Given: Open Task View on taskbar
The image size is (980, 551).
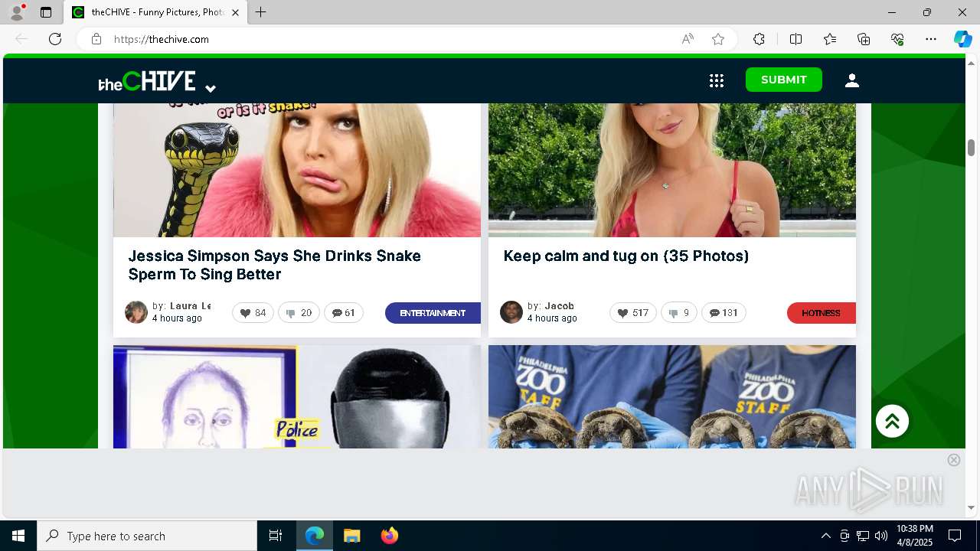Looking at the screenshot, I should pos(276,536).
